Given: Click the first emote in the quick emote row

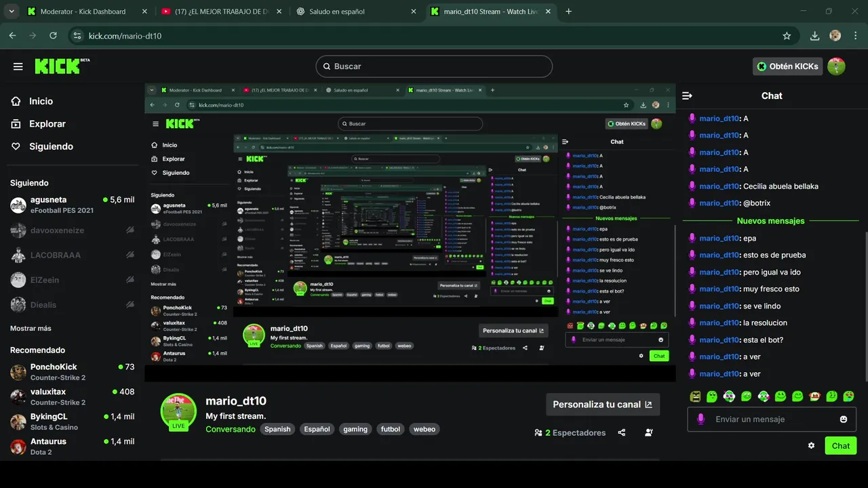Looking at the screenshot, I should [x=695, y=396].
